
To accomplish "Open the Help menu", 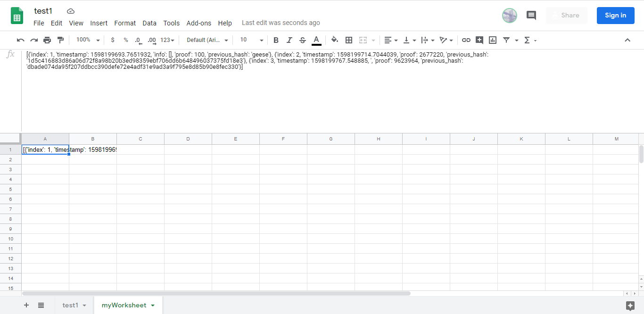I will [x=225, y=23].
